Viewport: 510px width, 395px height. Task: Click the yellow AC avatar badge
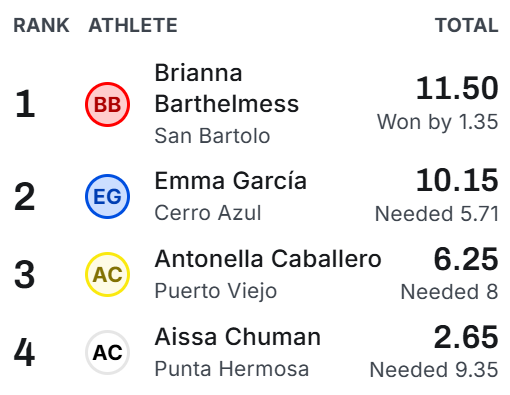107,274
